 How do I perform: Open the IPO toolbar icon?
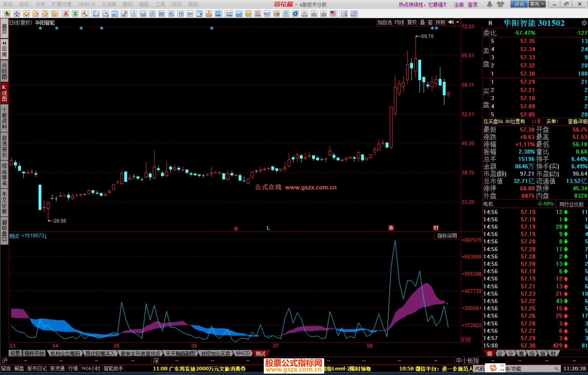(x=218, y=14)
